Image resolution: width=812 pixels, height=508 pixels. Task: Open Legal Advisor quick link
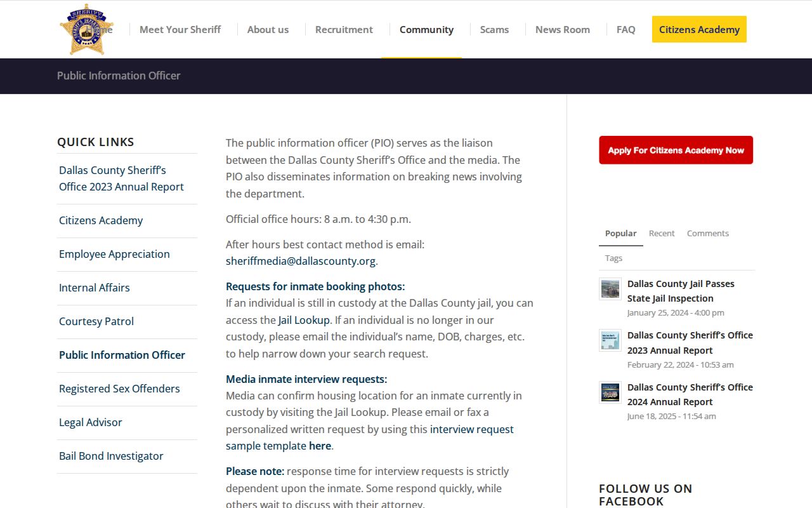pos(91,422)
